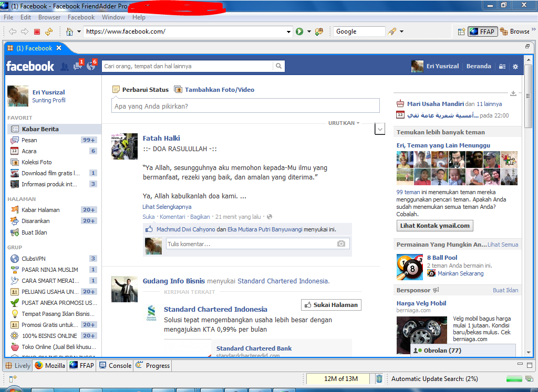This screenshot has width=538, height=392.
Task: Expand the Go button dropdown arrow
Action: click(309, 31)
